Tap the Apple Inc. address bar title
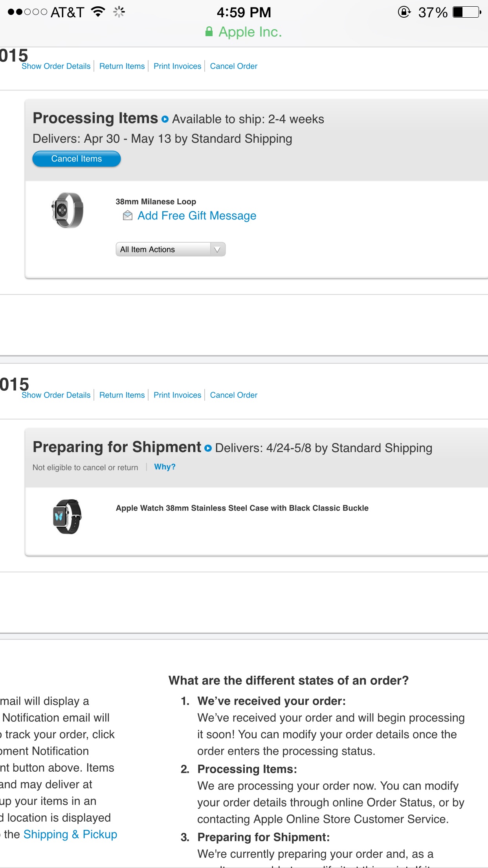The width and height of the screenshot is (488, 868). coord(250,32)
